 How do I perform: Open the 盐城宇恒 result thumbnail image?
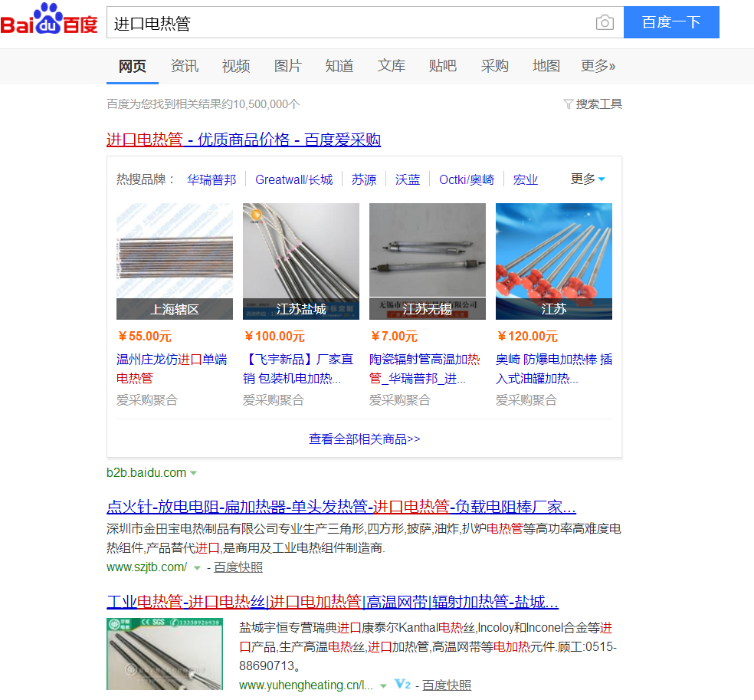click(165, 654)
